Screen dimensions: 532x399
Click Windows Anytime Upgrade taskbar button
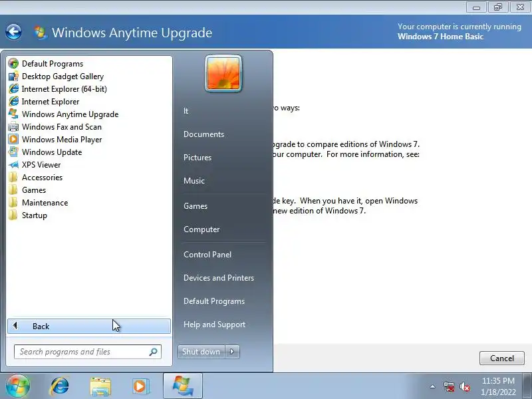pyautogui.click(x=183, y=386)
